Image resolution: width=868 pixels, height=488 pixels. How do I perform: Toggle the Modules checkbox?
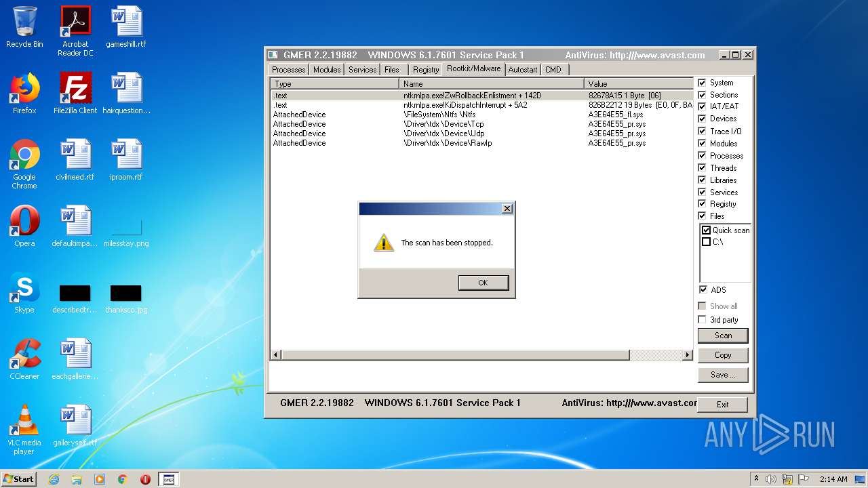point(702,144)
